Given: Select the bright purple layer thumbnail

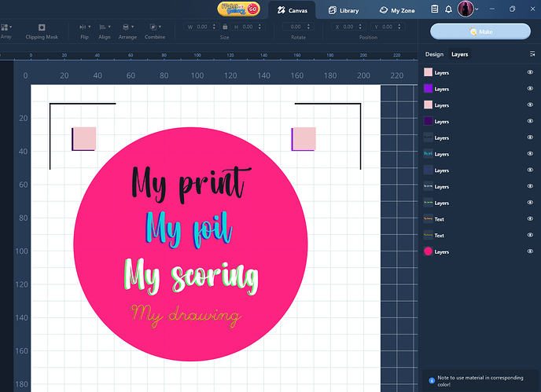Looking at the screenshot, I should tap(428, 89).
